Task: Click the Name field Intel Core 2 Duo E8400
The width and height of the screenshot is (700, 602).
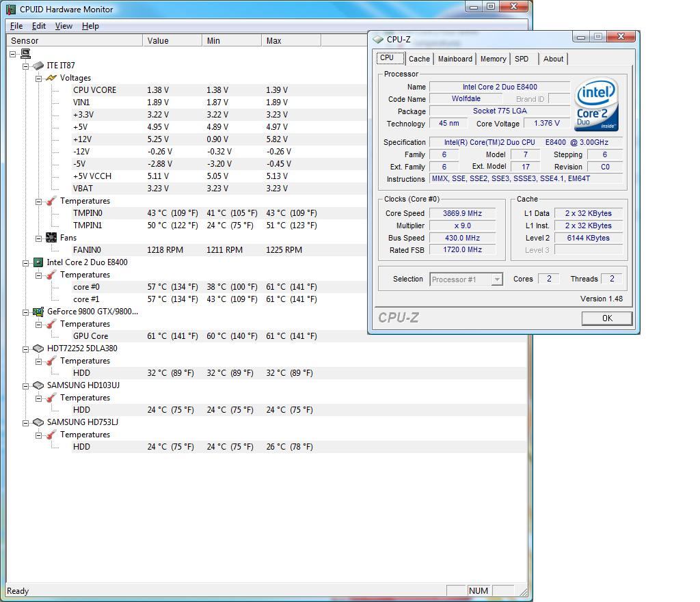Action: coord(500,87)
